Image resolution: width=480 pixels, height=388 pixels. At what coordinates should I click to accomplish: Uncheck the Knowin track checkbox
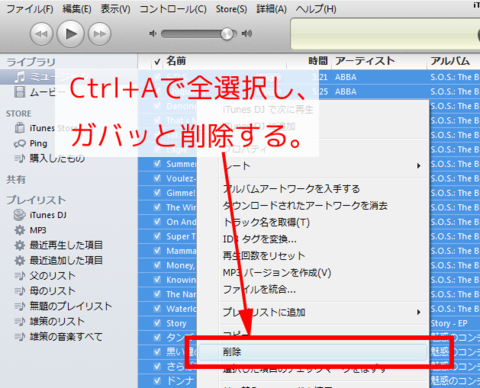(x=157, y=280)
